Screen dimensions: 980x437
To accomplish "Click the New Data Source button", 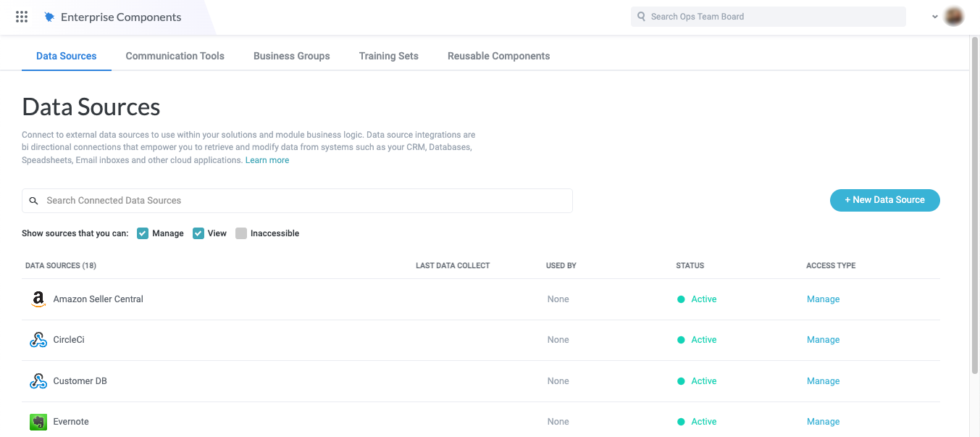I will pos(884,200).
